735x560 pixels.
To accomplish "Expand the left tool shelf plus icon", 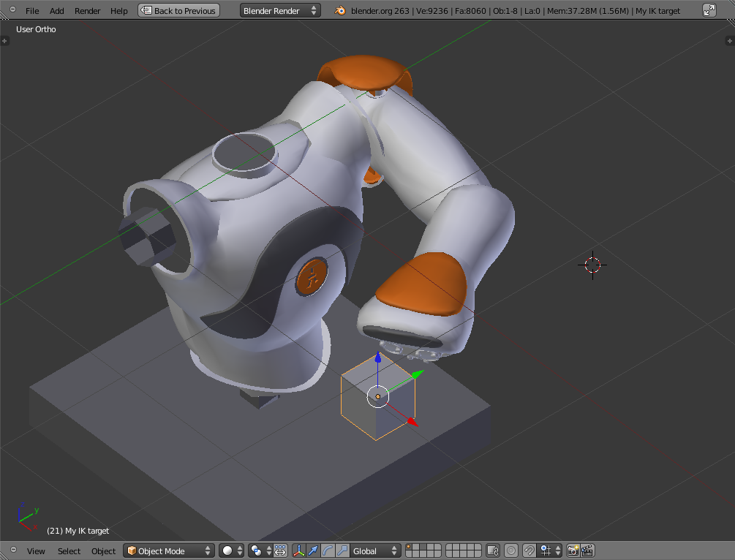I will coord(4,41).
